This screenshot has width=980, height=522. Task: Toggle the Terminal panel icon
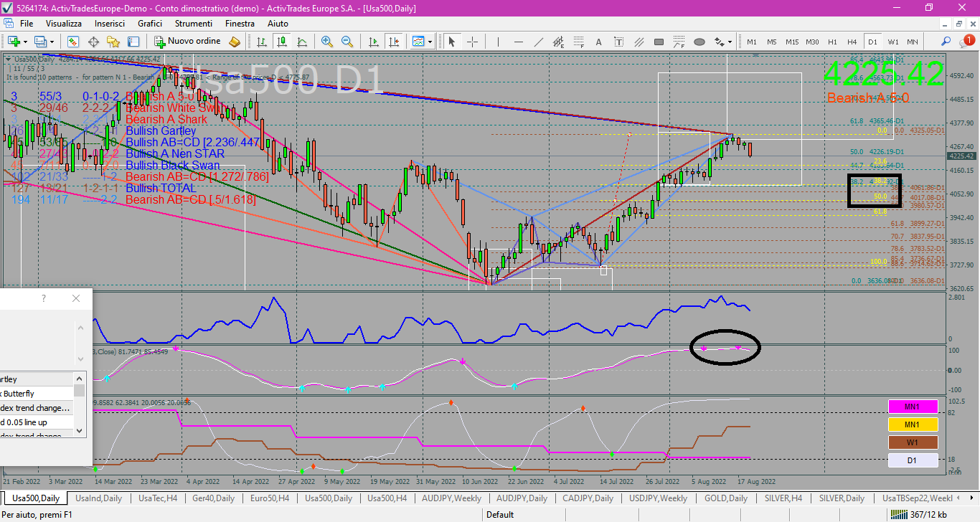coord(133,42)
